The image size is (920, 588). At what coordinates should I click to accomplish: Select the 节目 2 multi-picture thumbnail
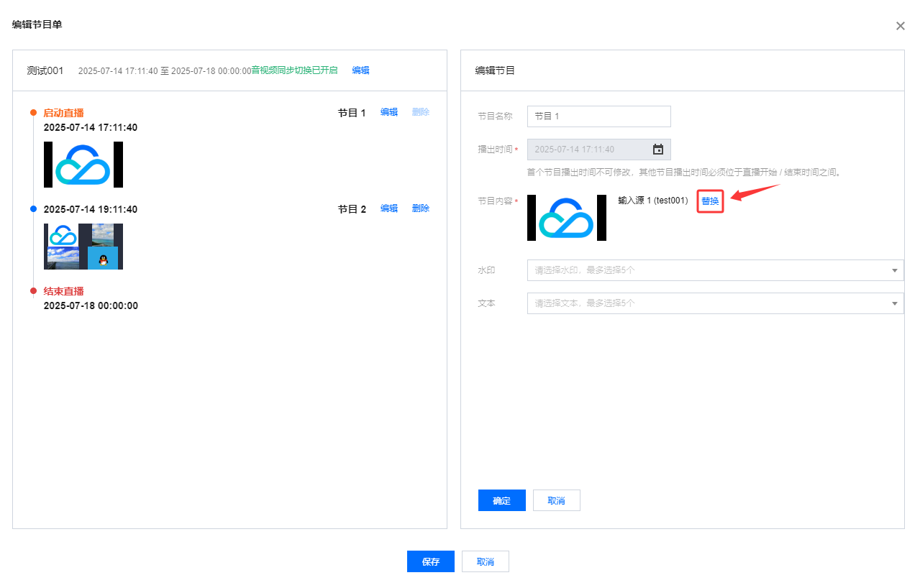[83, 247]
